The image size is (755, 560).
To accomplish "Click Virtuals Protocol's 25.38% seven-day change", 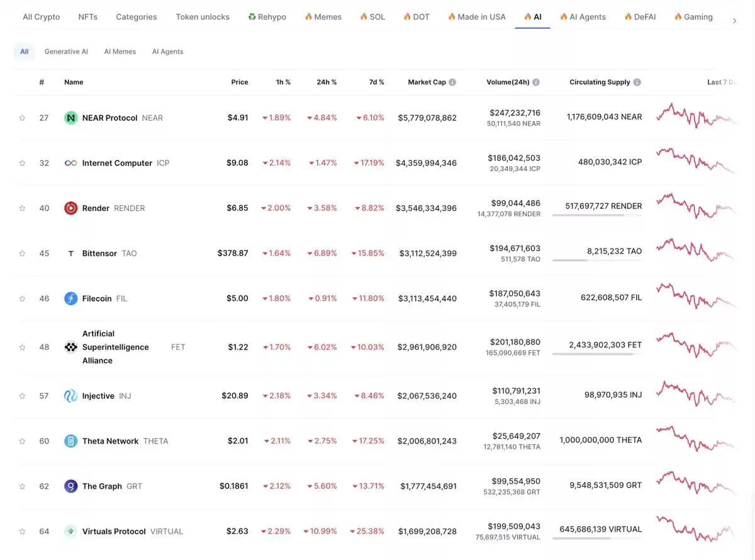I will [367, 532].
